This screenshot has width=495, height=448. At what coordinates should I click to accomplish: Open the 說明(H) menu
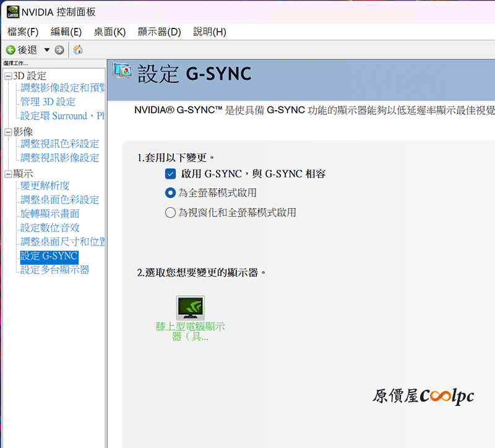tap(210, 32)
